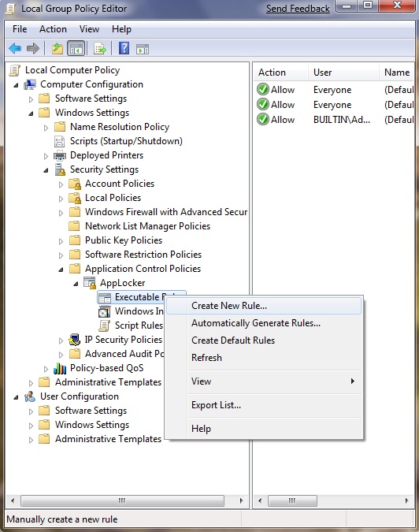Click the Policy-based QoS bar chart icon
Viewport: 419px width, 532px height.
[x=60, y=368]
